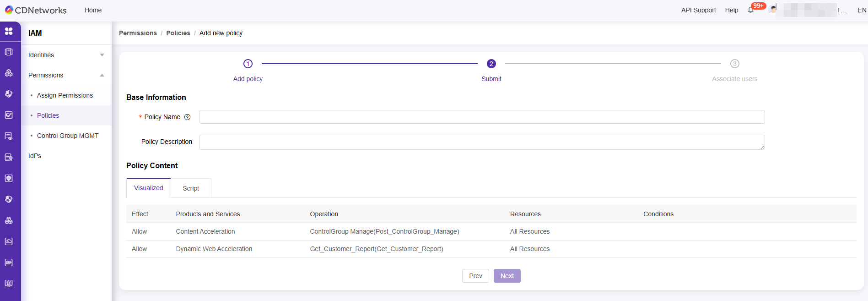Viewport: 868px width, 301px height.
Task: Click the Policies breadcrumb link
Action: click(x=178, y=33)
